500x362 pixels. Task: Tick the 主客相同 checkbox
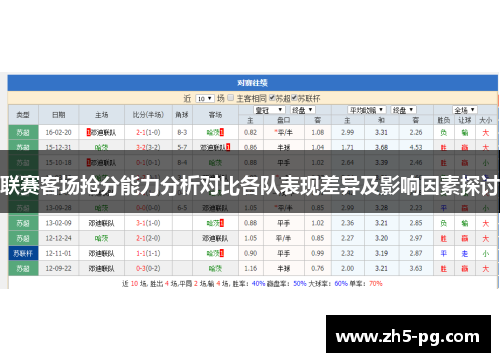pos(230,98)
